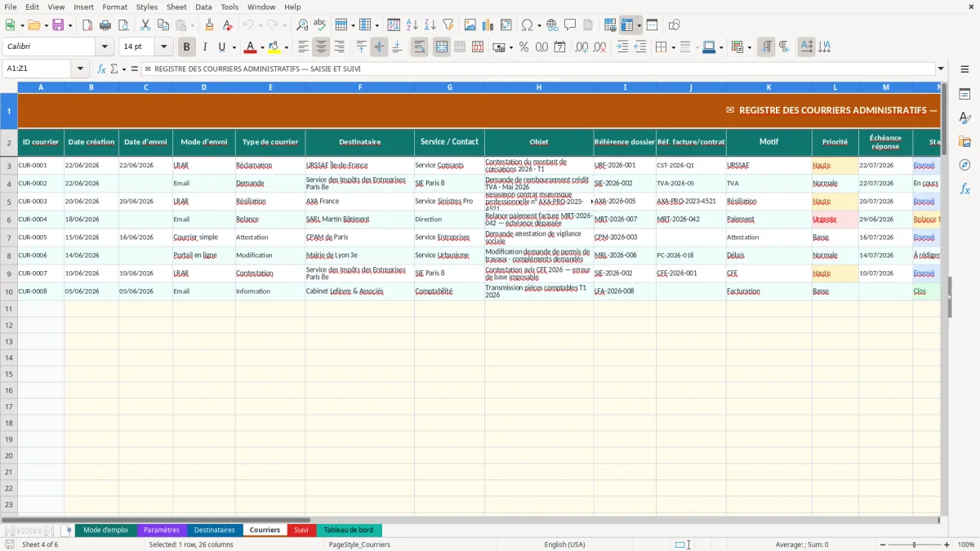Click the Print icon
Viewport: 980px width, 551px height.
(105, 25)
